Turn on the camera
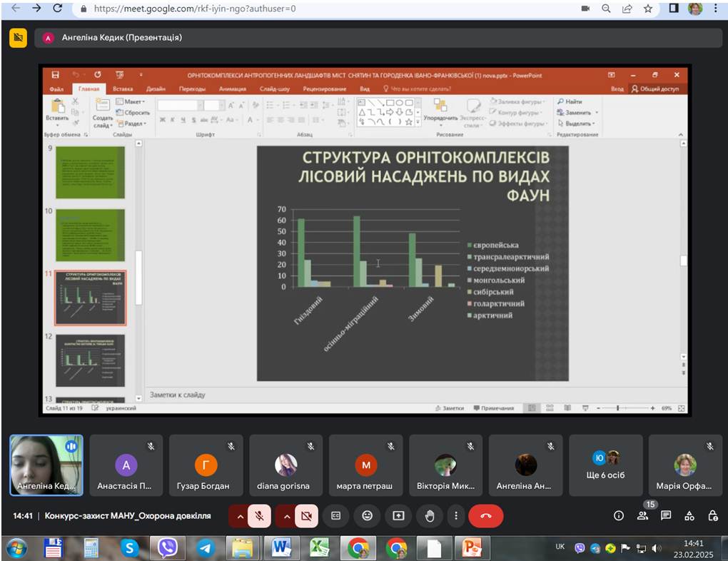Screen dimensions: 728x561 pos(308,516)
